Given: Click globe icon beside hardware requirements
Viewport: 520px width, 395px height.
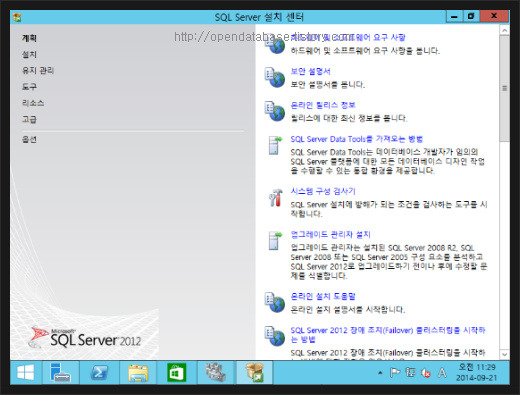Looking at the screenshot, I should point(275,45).
